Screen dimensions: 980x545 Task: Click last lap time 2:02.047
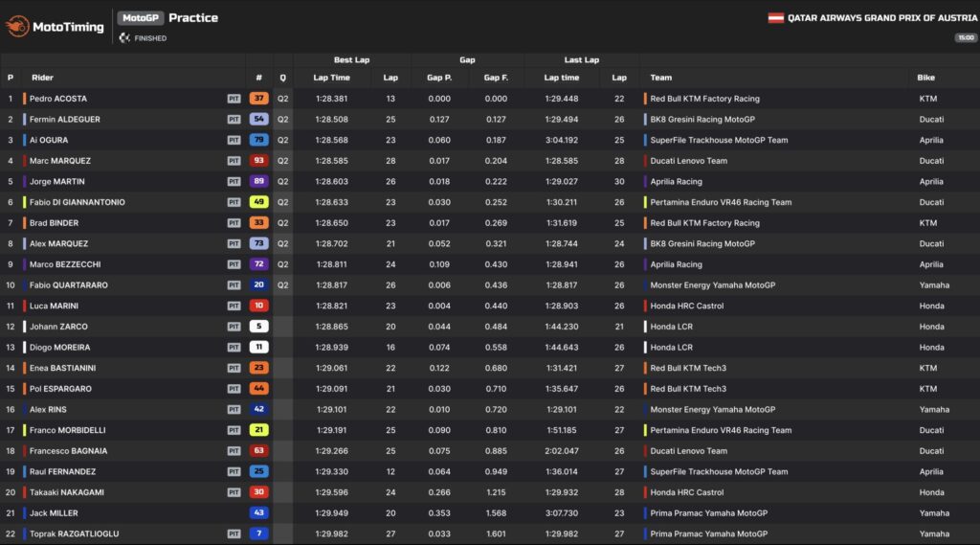(x=561, y=451)
